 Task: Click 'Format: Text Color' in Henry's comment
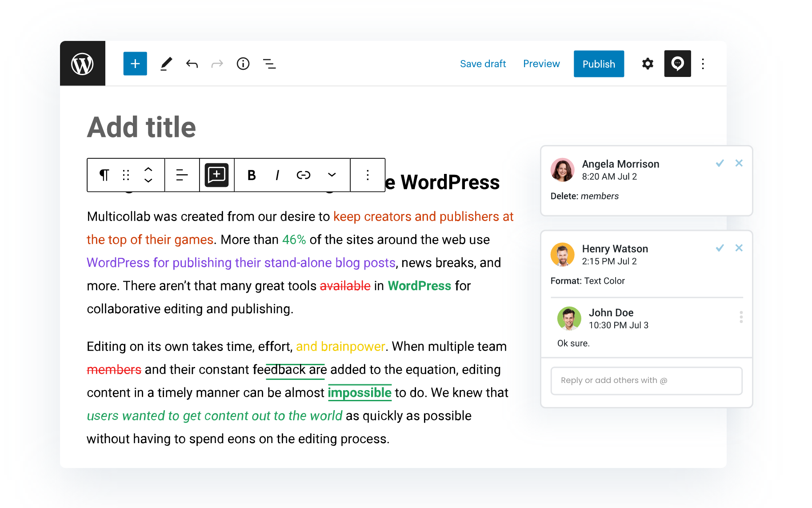[x=588, y=281]
